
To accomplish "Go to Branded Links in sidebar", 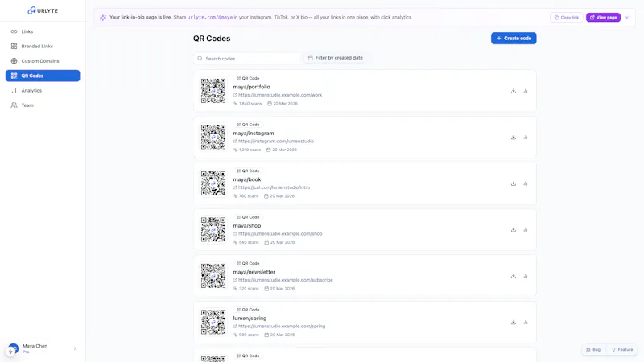I will [x=43, y=47].
